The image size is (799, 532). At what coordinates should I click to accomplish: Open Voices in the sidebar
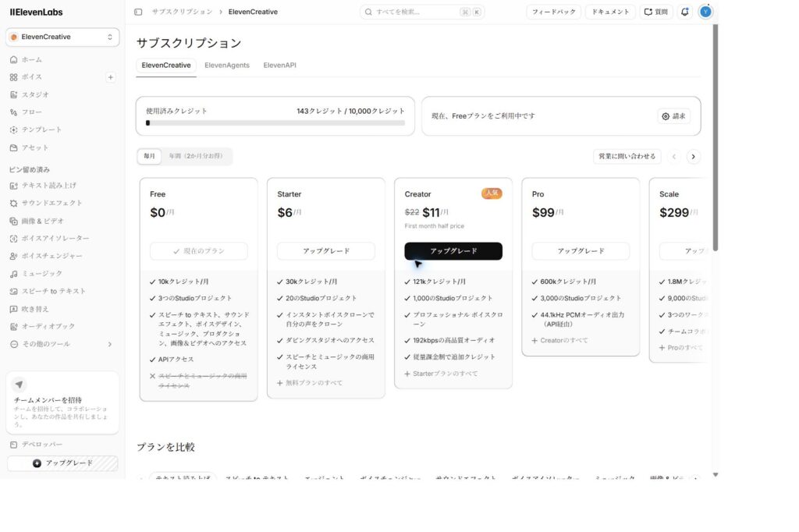click(x=31, y=77)
